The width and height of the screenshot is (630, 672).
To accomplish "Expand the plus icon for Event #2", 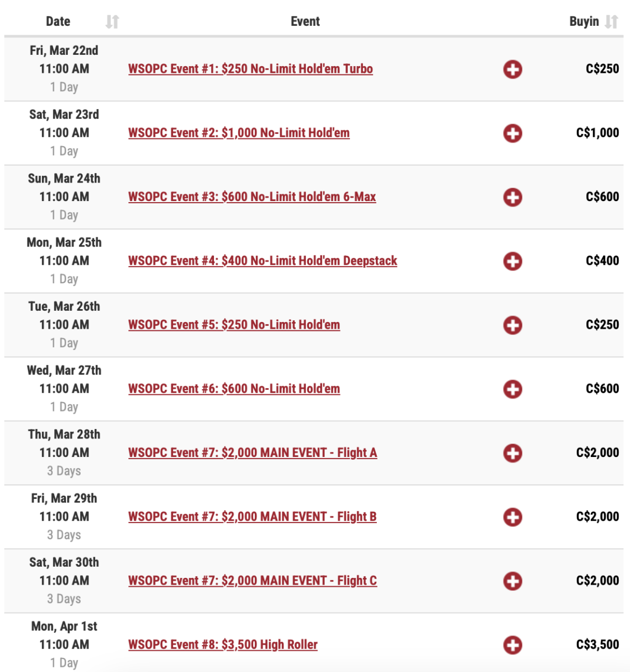I will (512, 133).
